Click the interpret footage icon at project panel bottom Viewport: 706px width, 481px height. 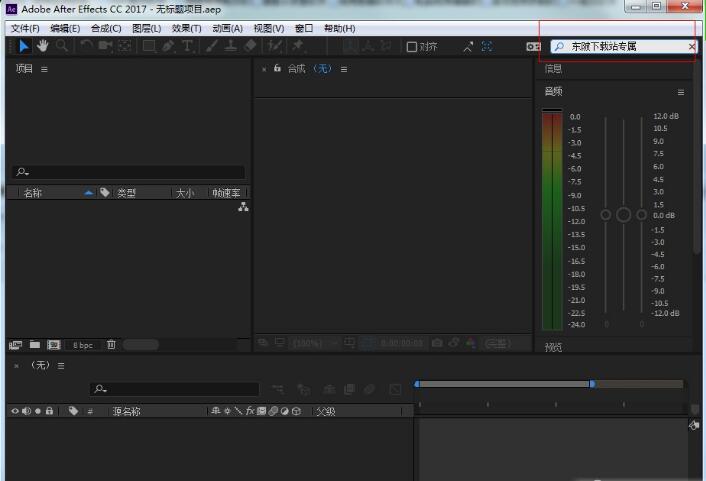16,345
